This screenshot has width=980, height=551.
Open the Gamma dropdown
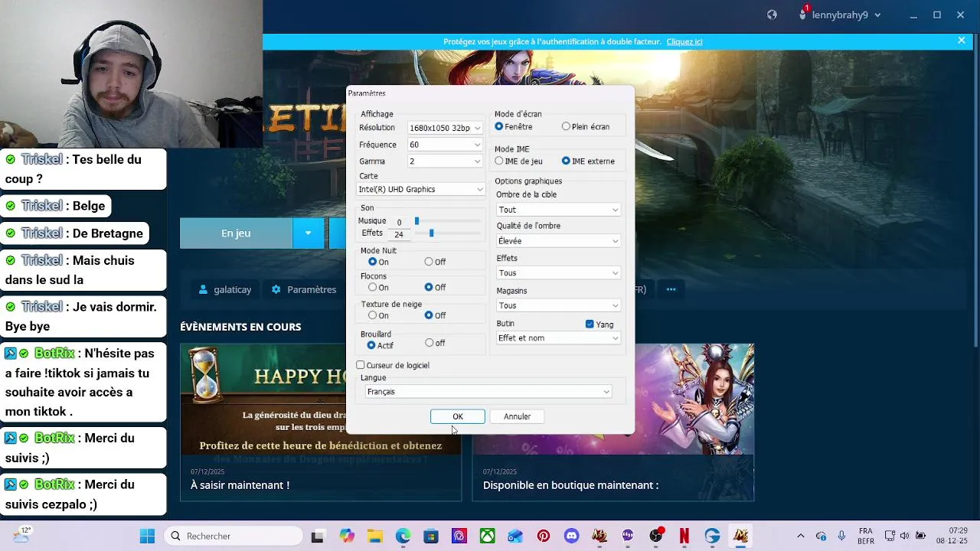(x=445, y=161)
